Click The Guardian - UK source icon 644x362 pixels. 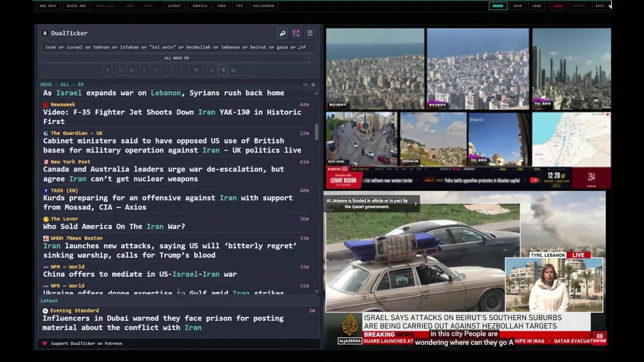[x=46, y=133]
